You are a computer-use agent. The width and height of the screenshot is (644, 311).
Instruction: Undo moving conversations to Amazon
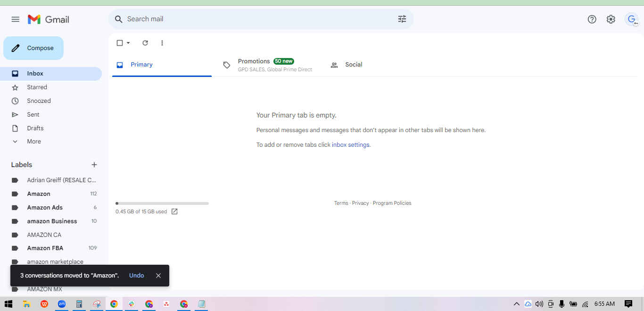[x=137, y=276]
